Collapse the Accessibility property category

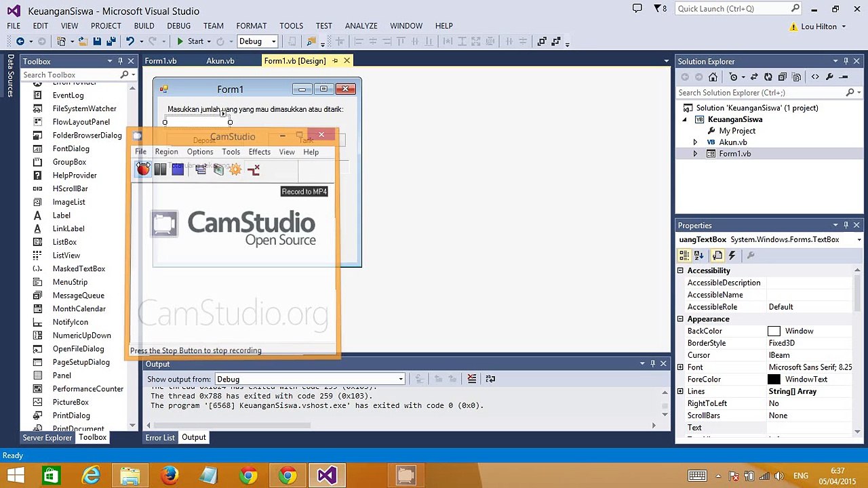(x=680, y=270)
